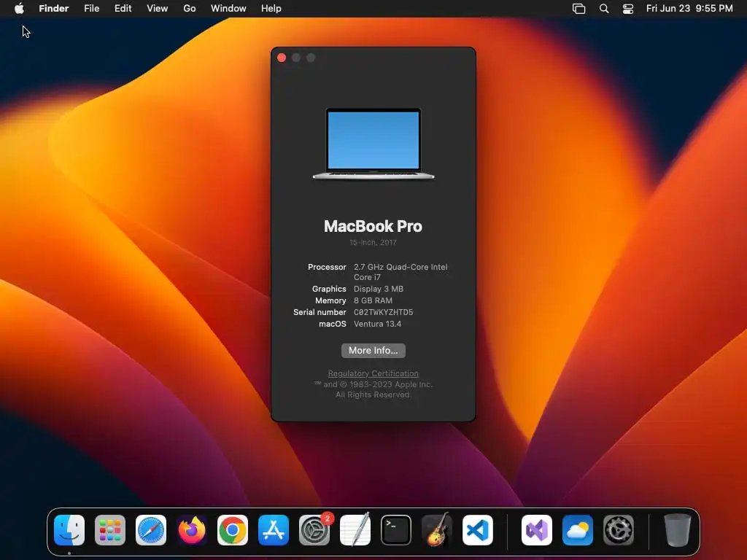Open the Go menu
Screen dimensions: 747x560
190,8
